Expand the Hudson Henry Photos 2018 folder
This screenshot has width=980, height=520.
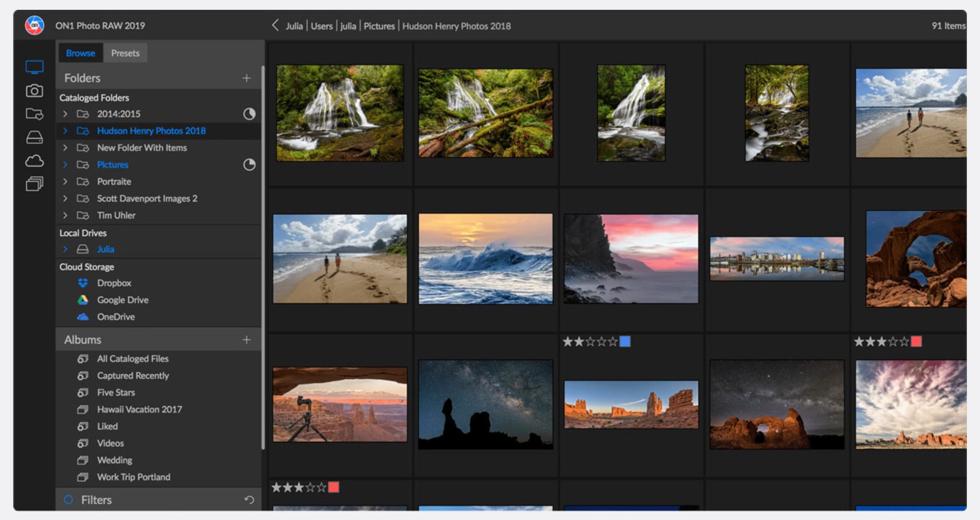(x=65, y=131)
